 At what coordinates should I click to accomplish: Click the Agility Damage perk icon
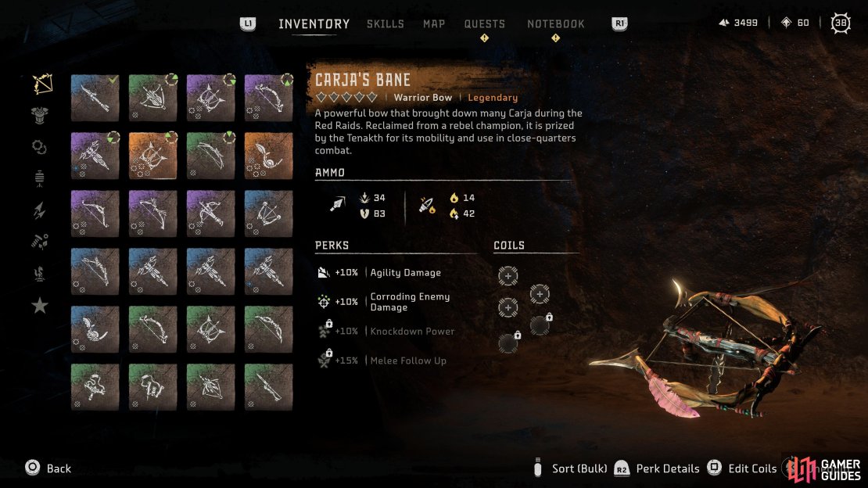[x=323, y=272]
